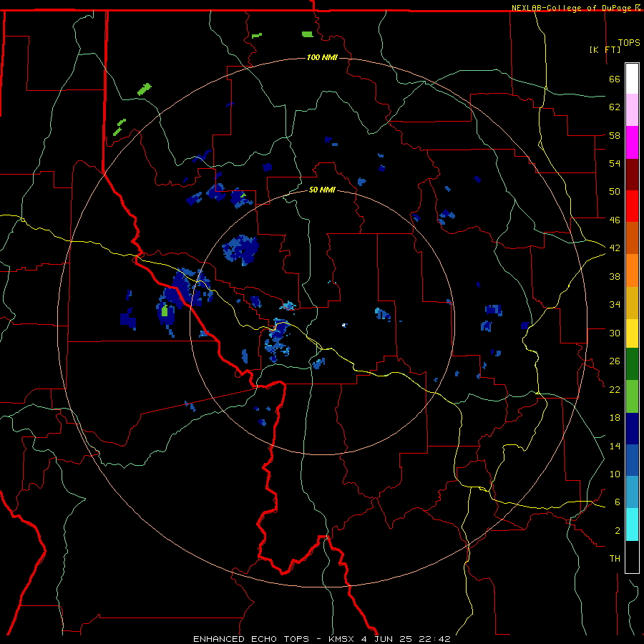Click the 22:42 timestamp text
This screenshot has width=644, height=644.
tap(434, 639)
